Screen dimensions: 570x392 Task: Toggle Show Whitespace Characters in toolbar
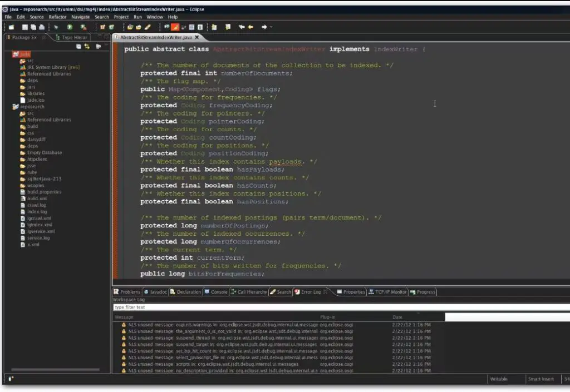pos(200,27)
